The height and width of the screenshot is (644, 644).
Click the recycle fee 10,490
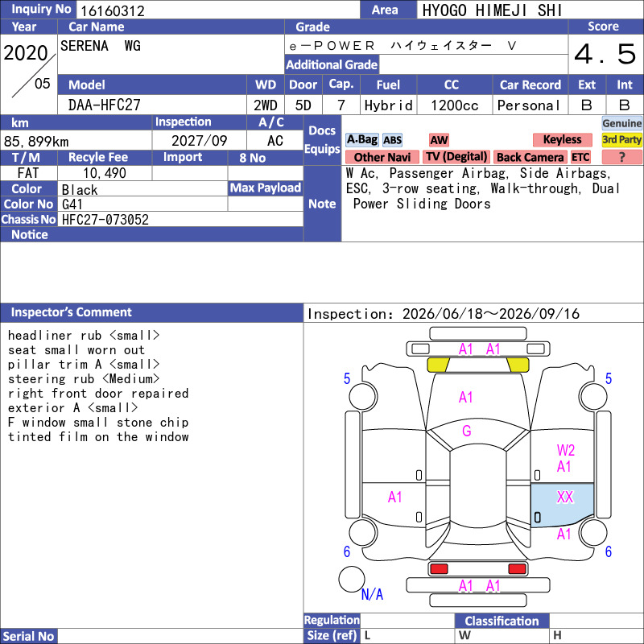105,173
